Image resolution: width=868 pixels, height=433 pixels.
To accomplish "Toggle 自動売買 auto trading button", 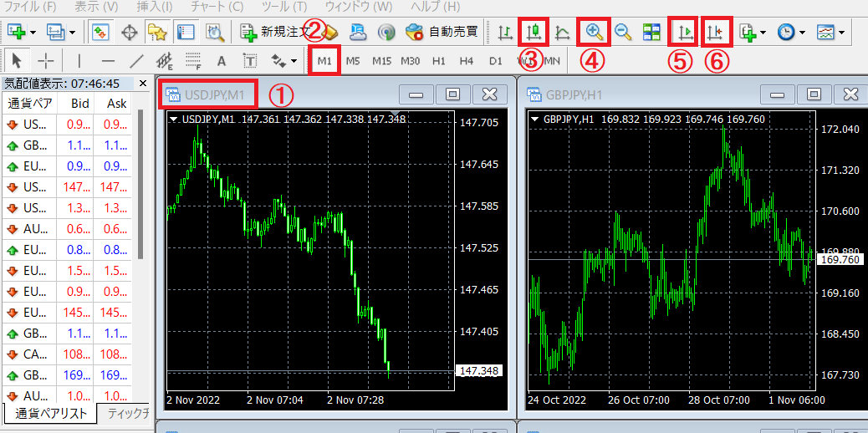I will 442,33.
